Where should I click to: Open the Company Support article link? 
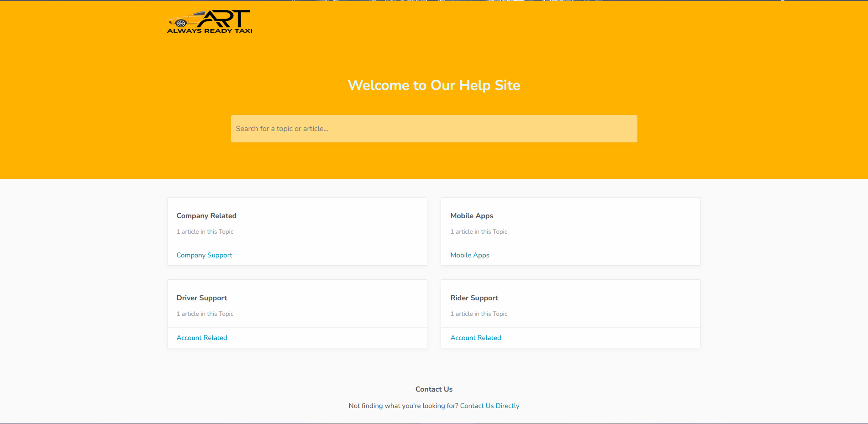pos(204,255)
